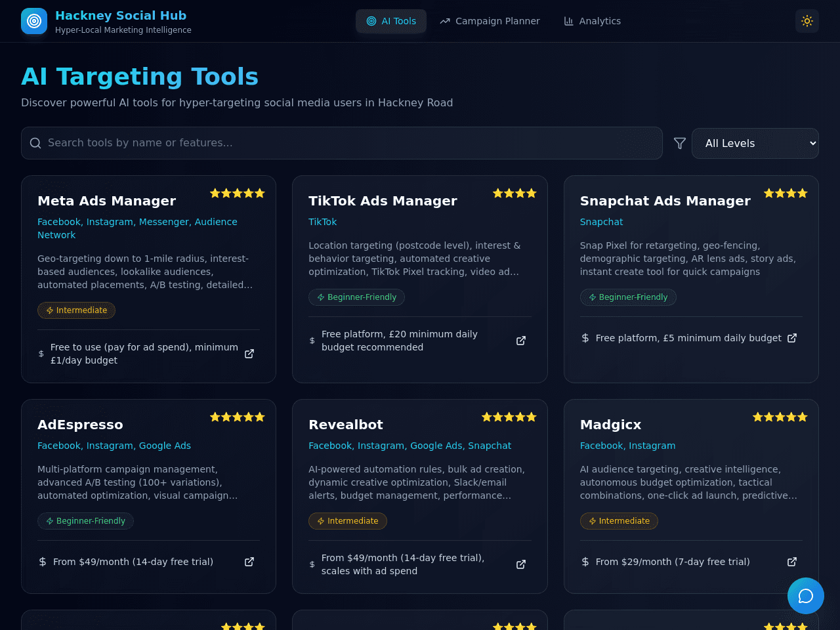
Task: Select the Revealbot card title
Action: pos(346,425)
